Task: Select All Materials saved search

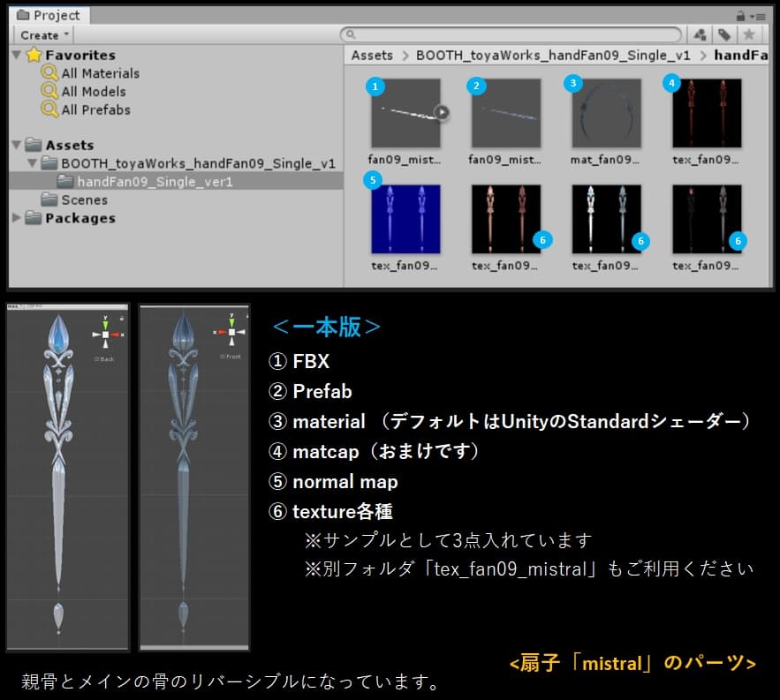Action: coord(100,73)
